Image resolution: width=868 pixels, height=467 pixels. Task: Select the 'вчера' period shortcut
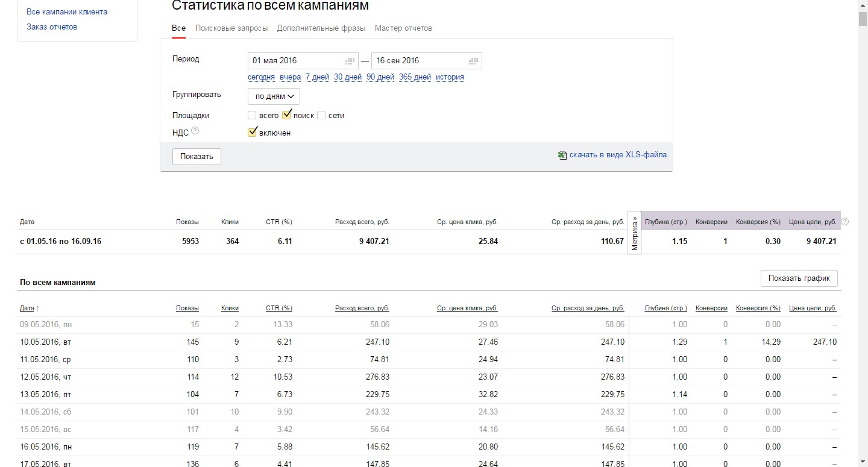click(290, 77)
